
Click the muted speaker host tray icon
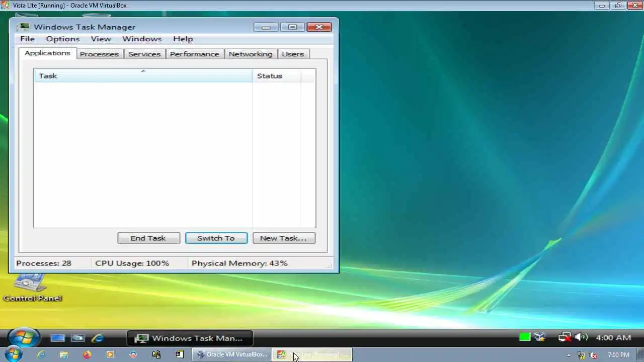pos(593,355)
